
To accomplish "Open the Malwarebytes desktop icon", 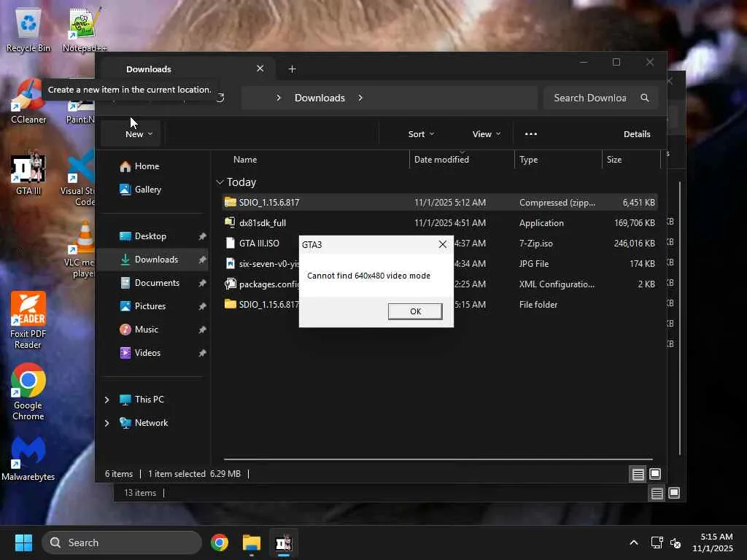I will point(28,458).
